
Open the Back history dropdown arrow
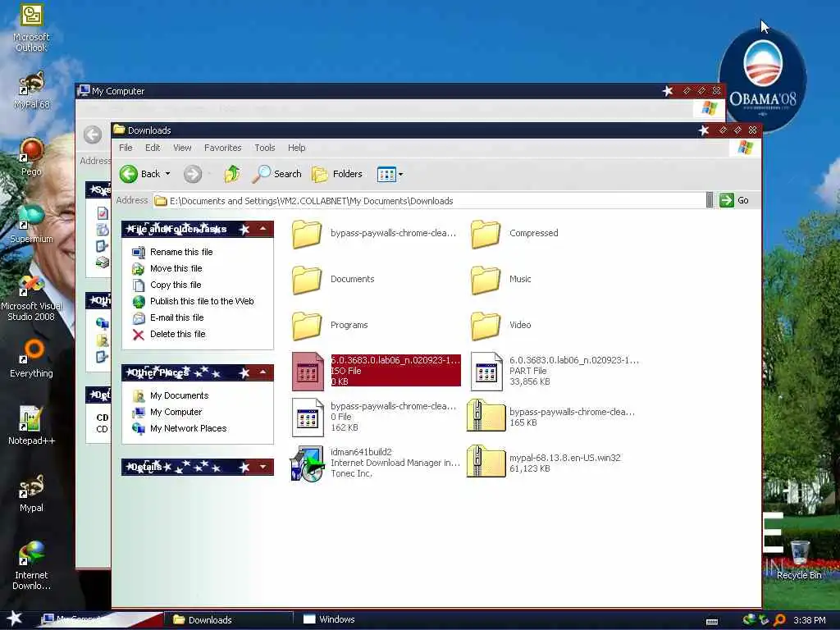click(x=167, y=174)
